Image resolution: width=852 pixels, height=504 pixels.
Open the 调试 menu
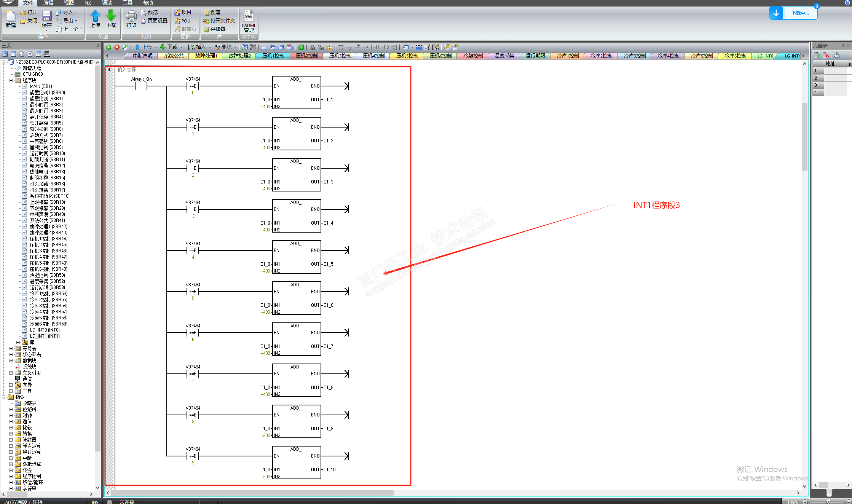coord(107,3)
